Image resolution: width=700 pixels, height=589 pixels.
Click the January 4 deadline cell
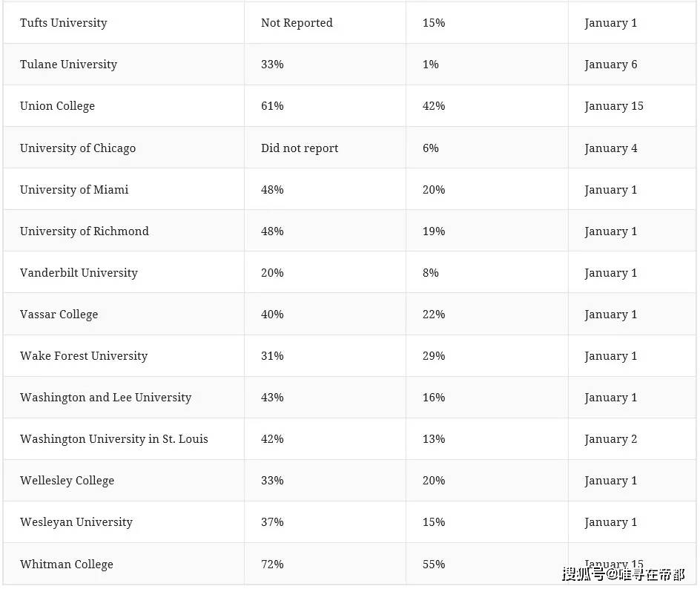(610, 148)
